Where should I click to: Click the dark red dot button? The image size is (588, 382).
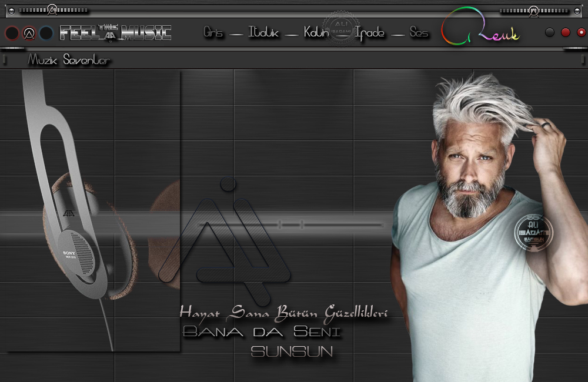[566, 32]
